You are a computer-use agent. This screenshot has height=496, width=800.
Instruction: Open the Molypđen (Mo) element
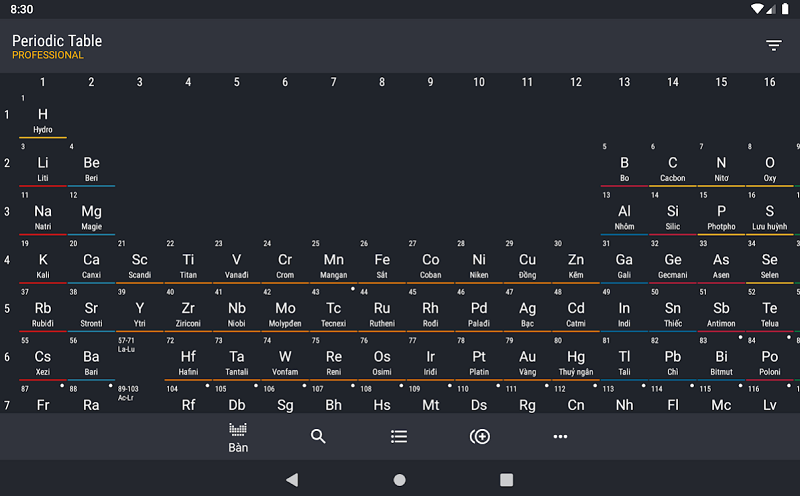pos(285,310)
